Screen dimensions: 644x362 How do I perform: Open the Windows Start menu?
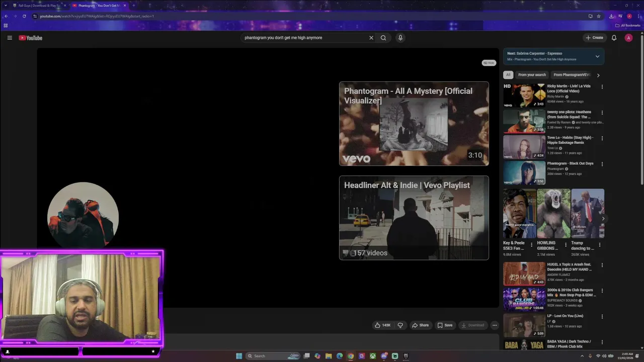click(x=239, y=356)
